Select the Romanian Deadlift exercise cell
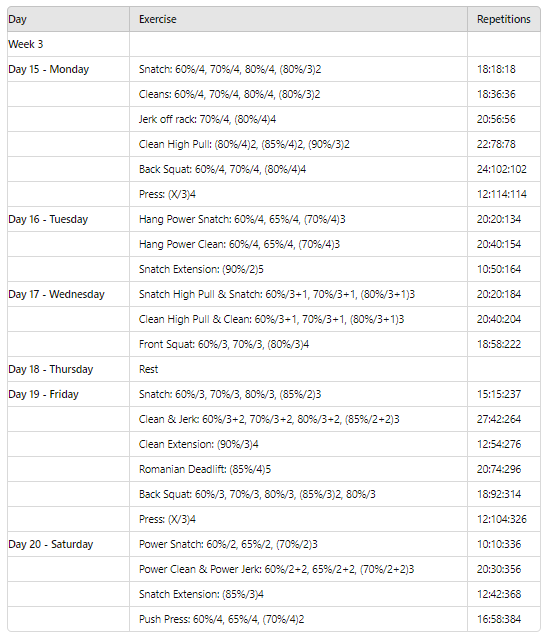 point(299,469)
